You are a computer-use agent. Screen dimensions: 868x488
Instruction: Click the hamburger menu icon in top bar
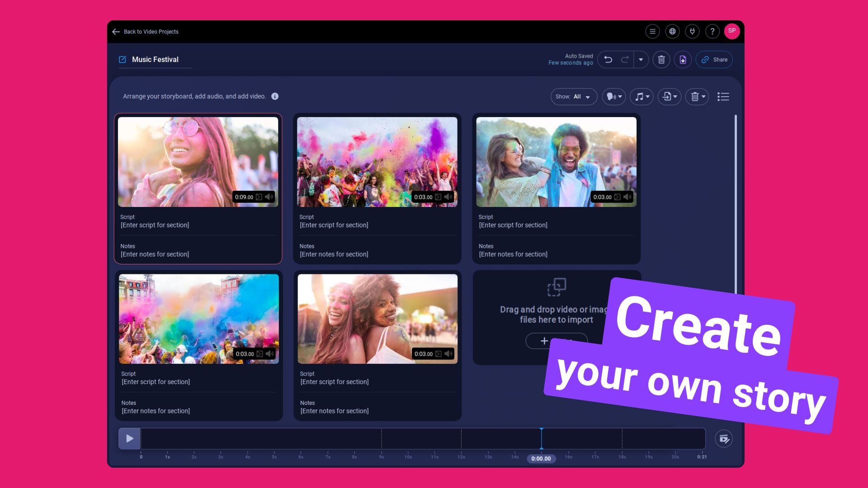(x=652, y=32)
